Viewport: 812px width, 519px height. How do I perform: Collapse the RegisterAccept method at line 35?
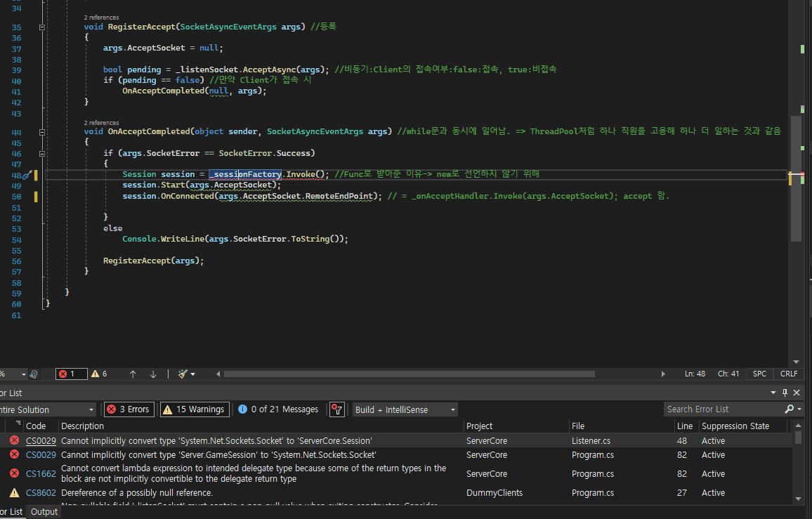(42, 27)
